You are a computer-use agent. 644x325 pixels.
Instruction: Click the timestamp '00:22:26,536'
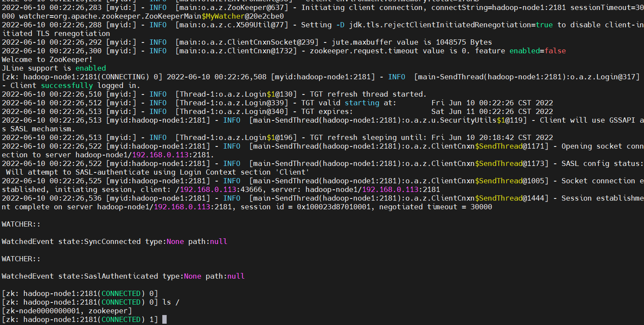pos(76,198)
